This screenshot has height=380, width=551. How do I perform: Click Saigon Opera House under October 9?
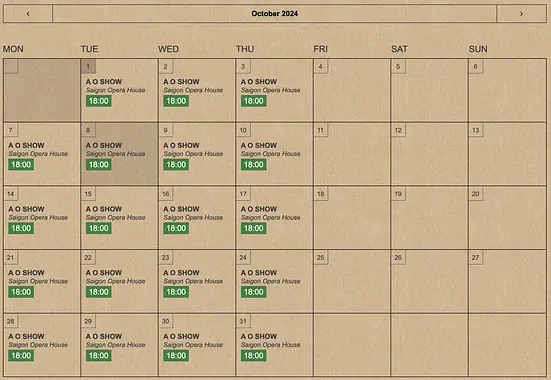[193, 154]
